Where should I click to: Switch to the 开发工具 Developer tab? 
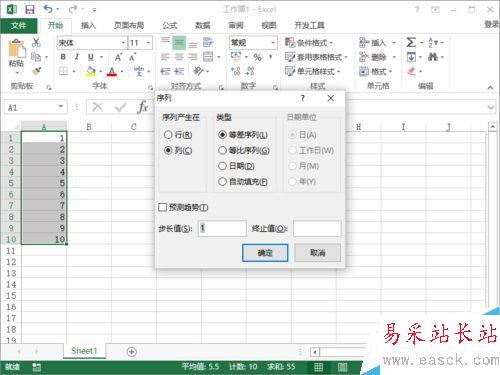point(309,25)
